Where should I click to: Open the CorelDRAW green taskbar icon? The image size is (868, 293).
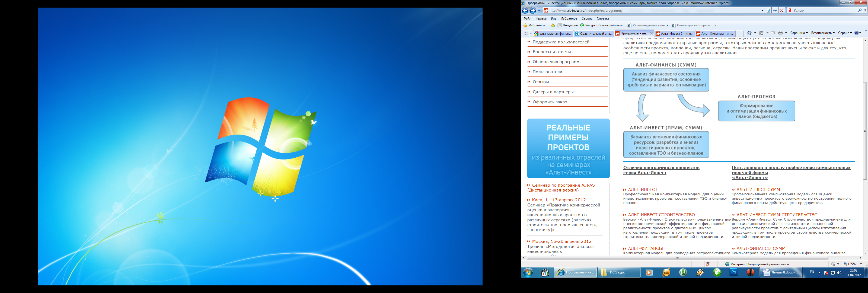point(717,273)
